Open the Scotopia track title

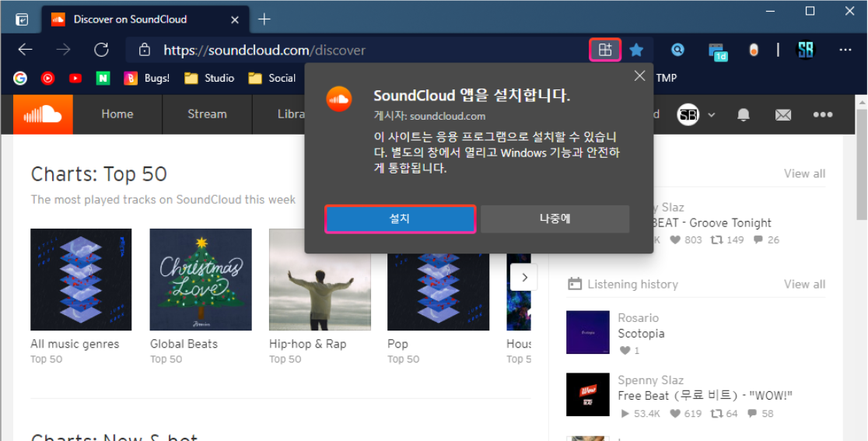tap(641, 334)
